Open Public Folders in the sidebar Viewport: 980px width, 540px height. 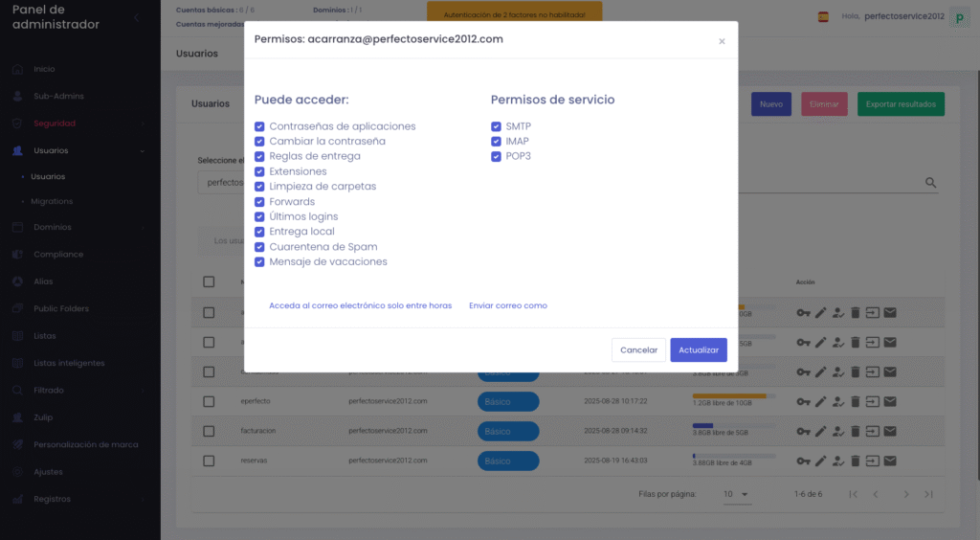coord(60,308)
